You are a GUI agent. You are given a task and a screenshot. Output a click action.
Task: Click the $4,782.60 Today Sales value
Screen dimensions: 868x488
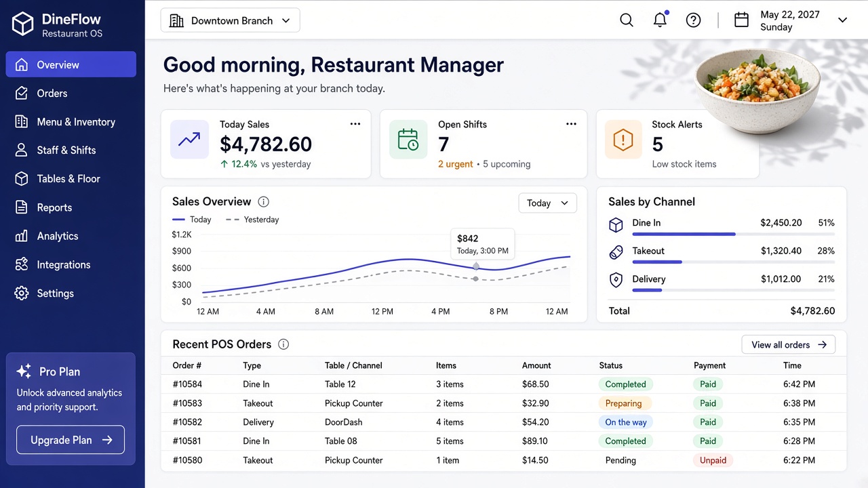266,144
